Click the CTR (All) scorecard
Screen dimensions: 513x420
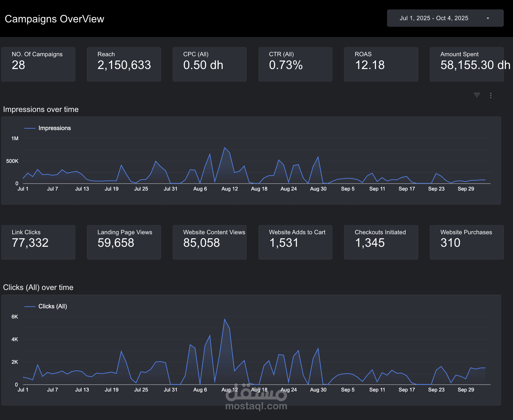295,64
